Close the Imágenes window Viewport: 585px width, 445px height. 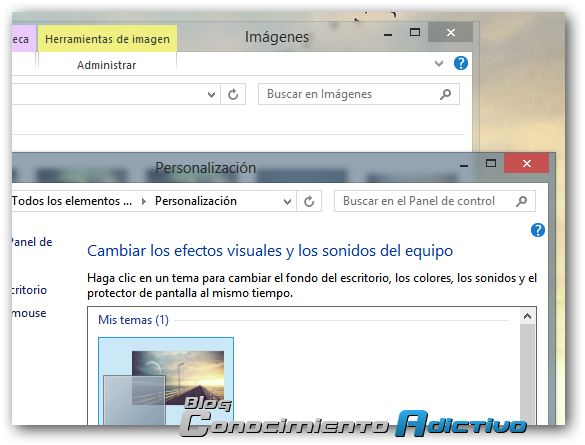451,32
